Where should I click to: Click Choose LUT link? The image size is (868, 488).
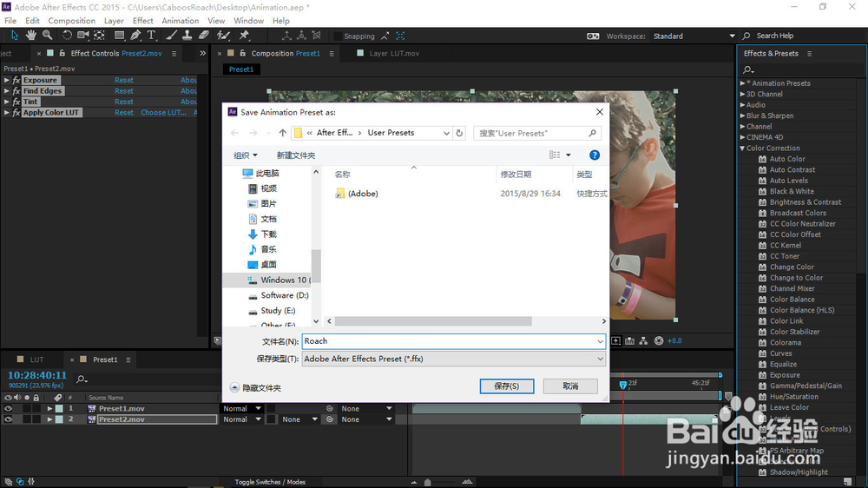click(163, 112)
